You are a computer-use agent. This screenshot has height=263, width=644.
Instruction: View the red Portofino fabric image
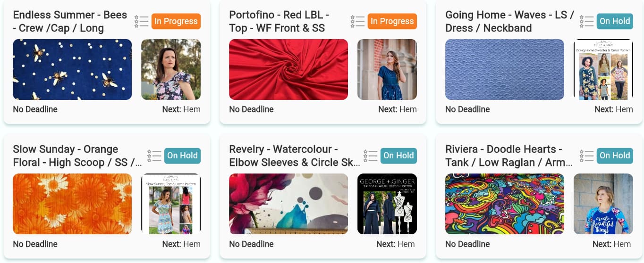point(288,69)
